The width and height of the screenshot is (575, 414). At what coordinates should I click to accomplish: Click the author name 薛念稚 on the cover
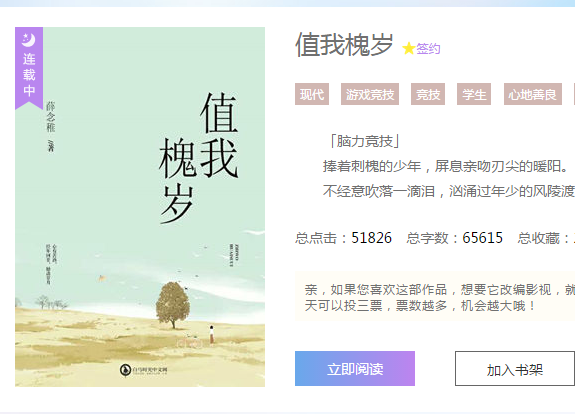click(x=51, y=117)
